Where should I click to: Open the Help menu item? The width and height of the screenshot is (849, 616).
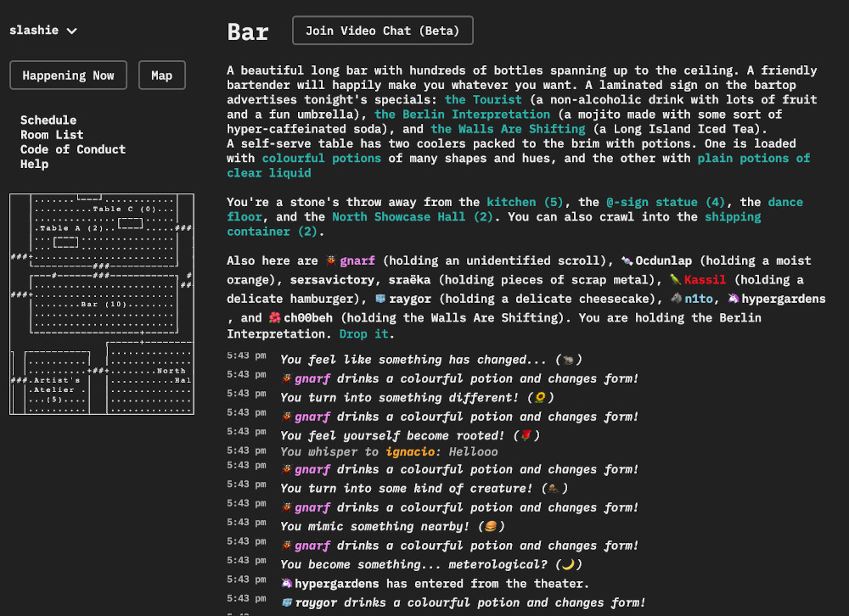[34, 164]
